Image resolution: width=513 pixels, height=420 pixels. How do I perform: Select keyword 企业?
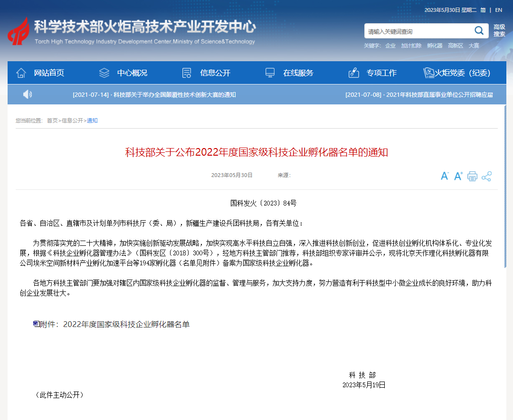390,46
